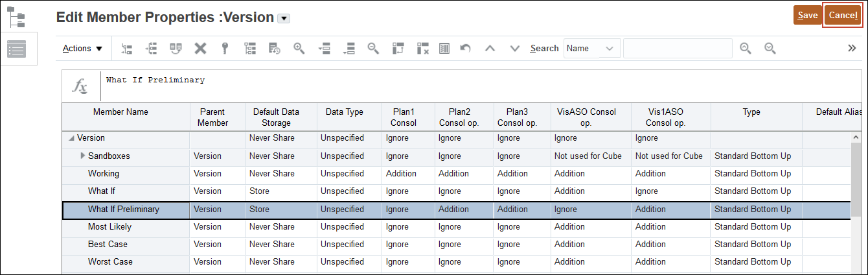
Task: Click Store cell in What If Preliminary row
Action: coord(281,209)
